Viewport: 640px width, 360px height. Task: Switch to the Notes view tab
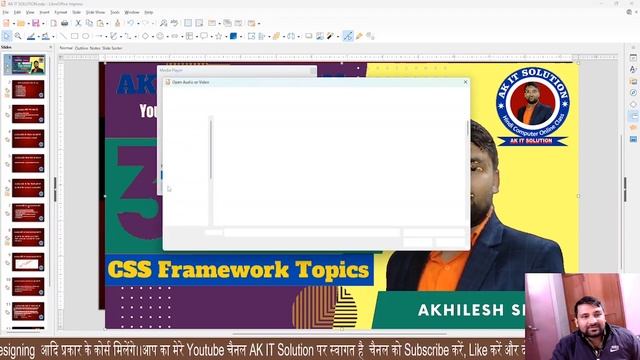(x=95, y=48)
